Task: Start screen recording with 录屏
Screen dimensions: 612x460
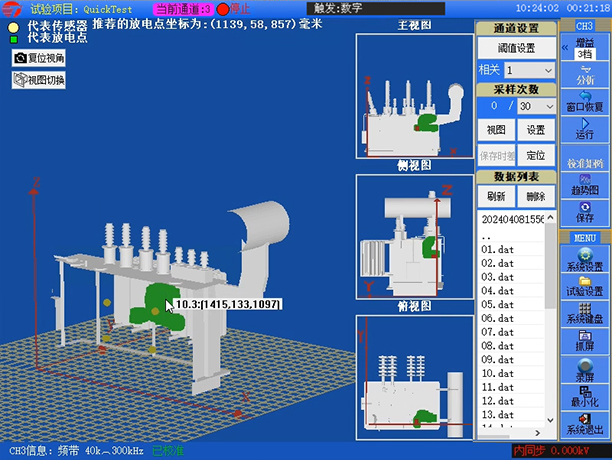Action: [x=585, y=371]
